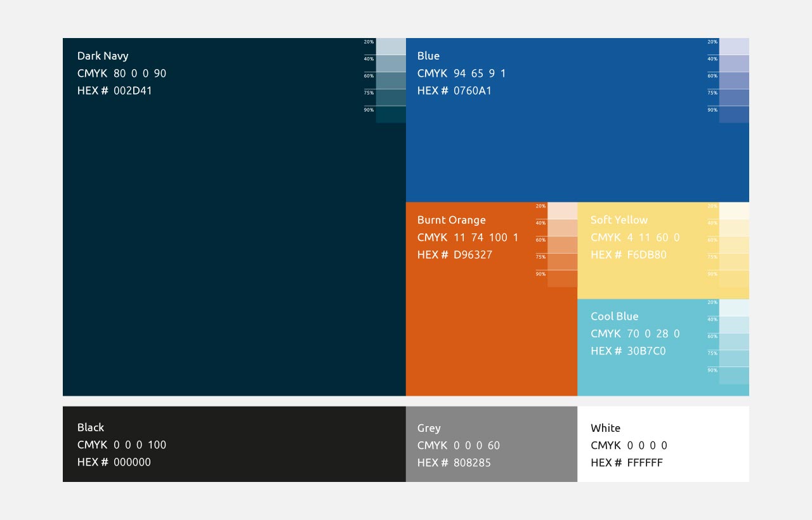
Task: Click the 'Burnt Orange' color name
Action: pos(452,221)
